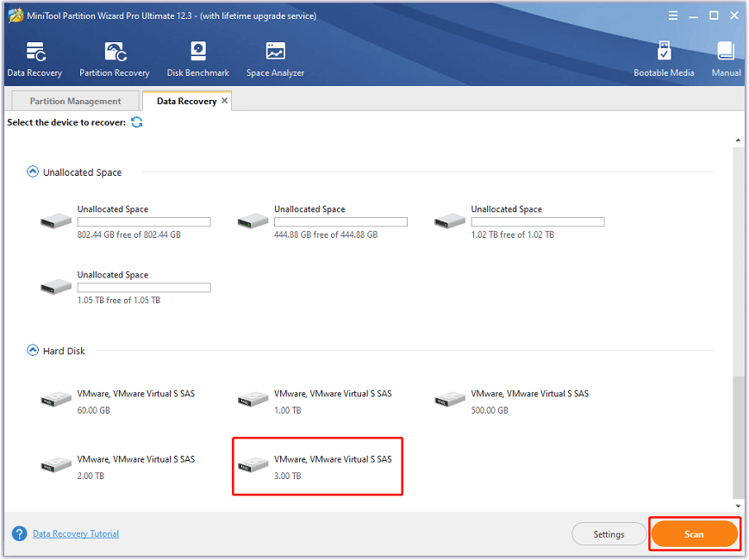Select the 444.88 GB unallocated space drive icon
Screen dimensions: 749x560
(x=253, y=221)
